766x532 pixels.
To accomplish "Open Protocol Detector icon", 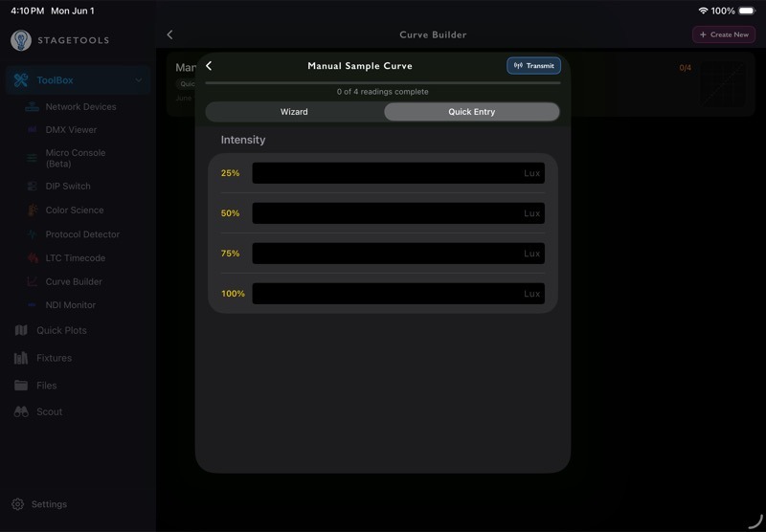I will [x=33, y=234].
